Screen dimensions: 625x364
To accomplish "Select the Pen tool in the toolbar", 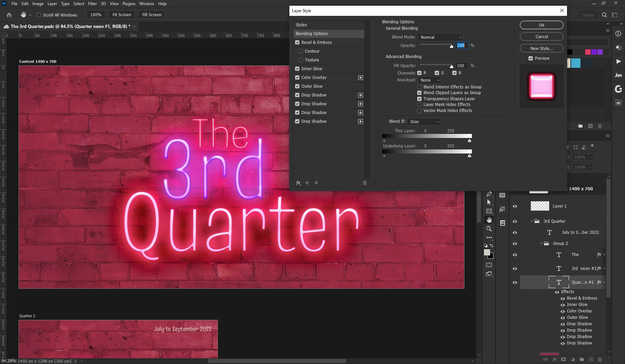I will (x=489, y=194).
